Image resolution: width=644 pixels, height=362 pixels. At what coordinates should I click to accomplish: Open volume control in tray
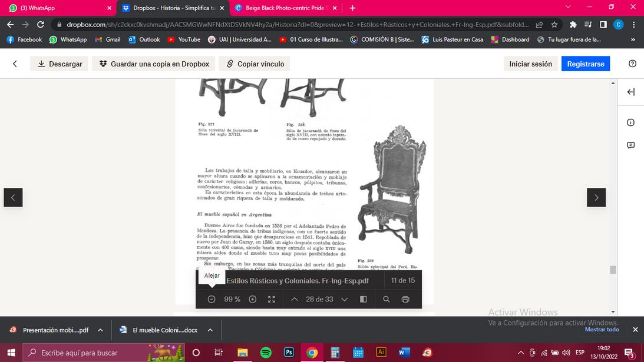pyautogui.click(x=566, y=353)
